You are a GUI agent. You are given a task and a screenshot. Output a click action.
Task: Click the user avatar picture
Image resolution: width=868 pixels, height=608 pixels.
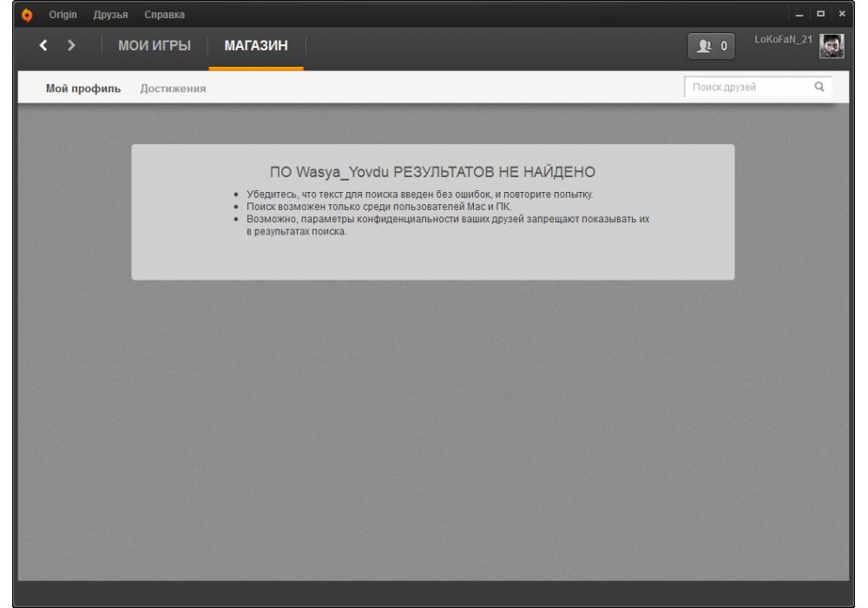click(832, 45)
